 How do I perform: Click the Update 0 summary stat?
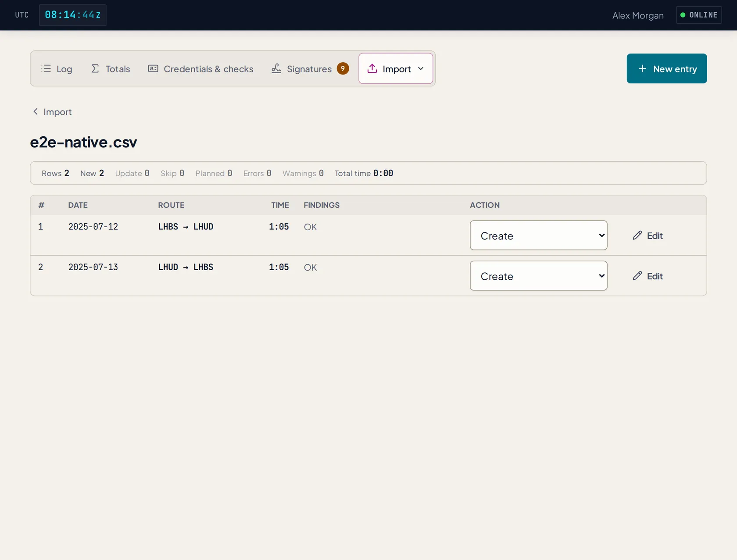point(132,173)
